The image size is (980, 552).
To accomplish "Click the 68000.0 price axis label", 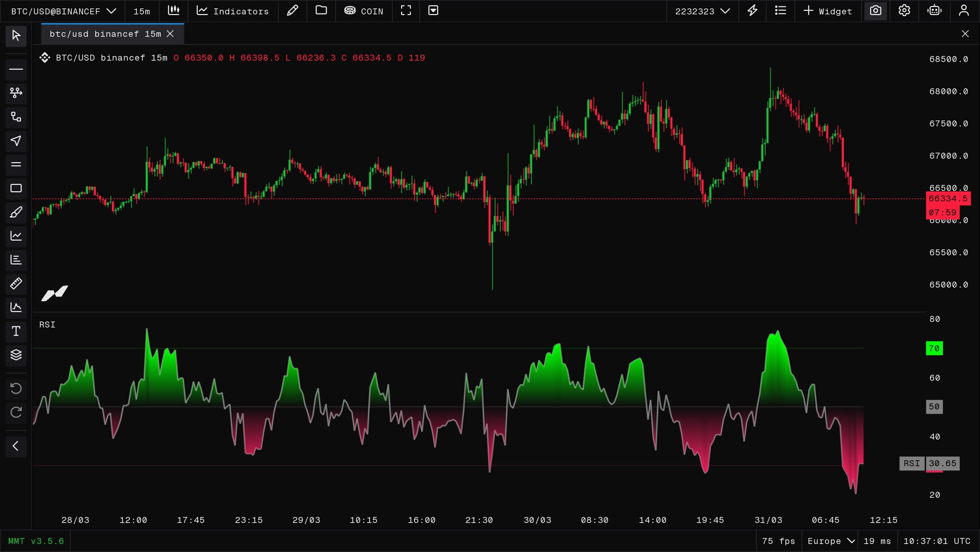I will click(x=948, y=91).
